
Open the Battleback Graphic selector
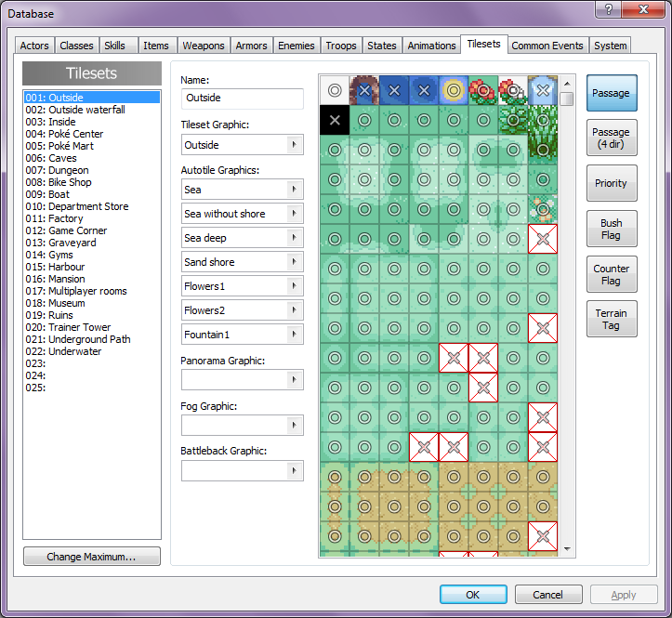243,470
